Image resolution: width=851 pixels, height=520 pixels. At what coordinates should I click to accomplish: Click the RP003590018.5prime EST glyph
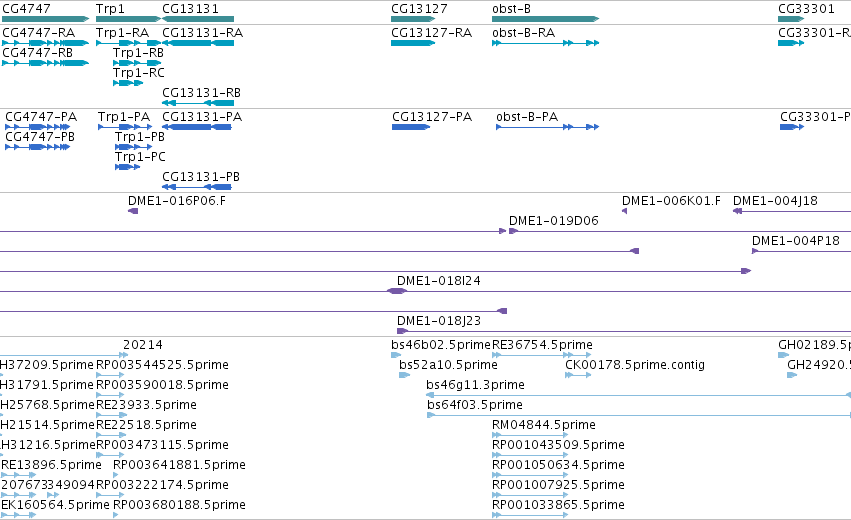tap(110, 395)
